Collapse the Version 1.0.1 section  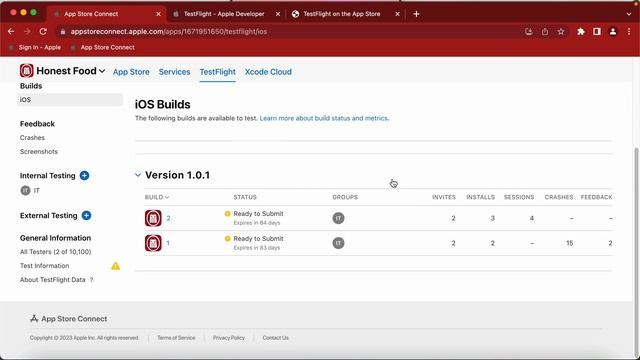pos(138,175)
